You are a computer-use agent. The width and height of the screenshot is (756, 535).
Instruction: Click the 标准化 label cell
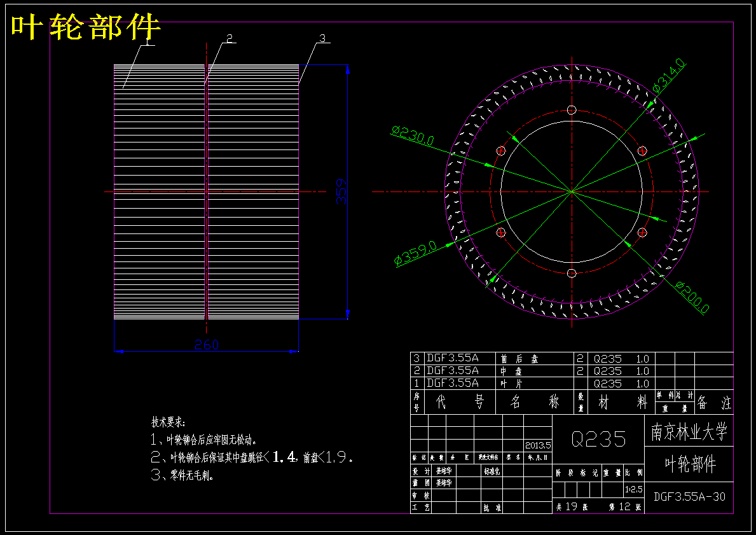492,471
